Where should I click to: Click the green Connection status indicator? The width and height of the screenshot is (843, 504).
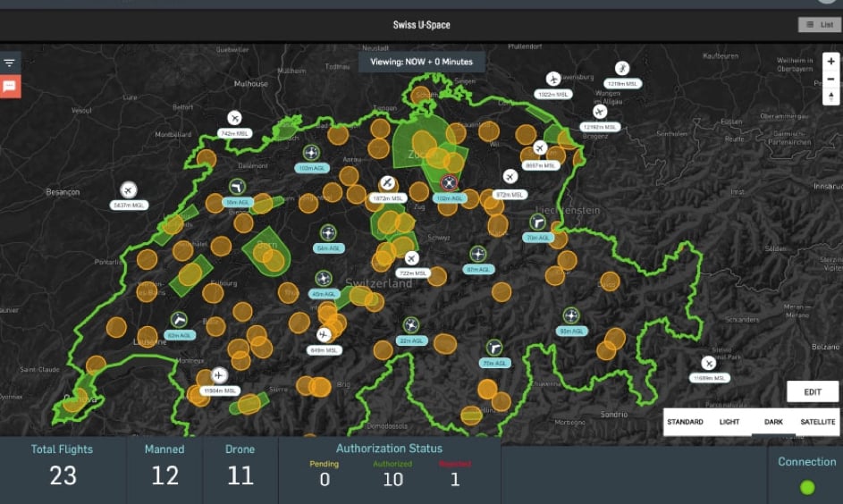coord(807,487)
